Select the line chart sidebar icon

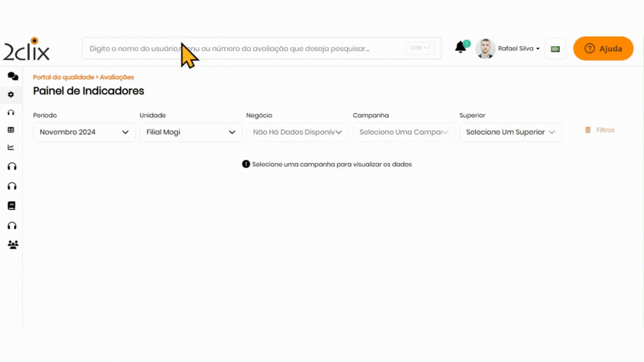click(11, 147)
